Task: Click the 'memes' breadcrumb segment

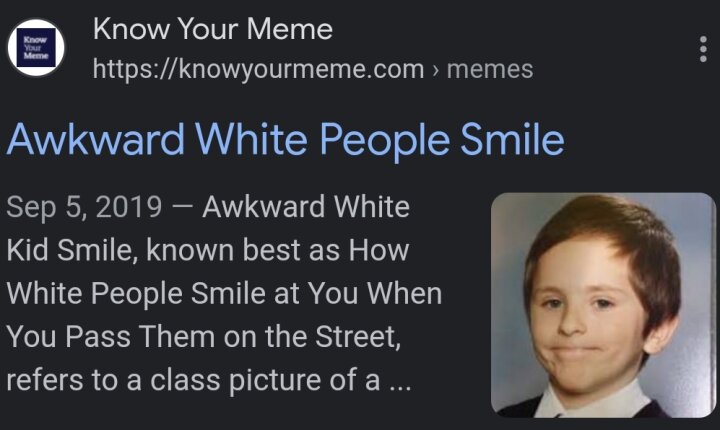Action: [490, 70]
